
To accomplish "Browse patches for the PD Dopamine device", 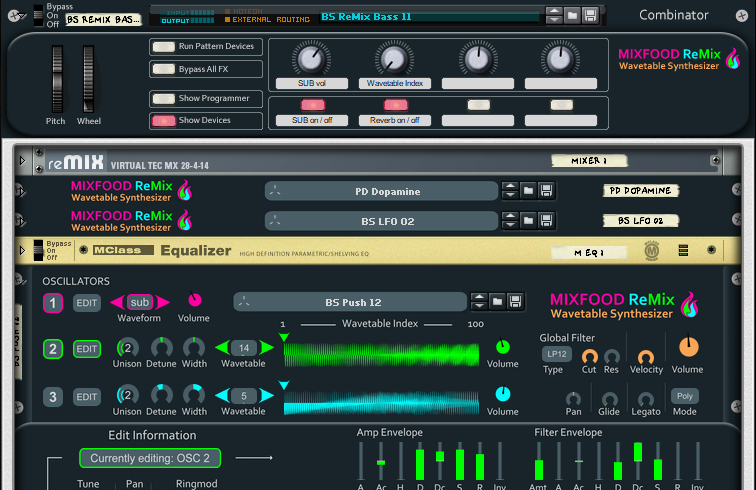I will click(x=528, y=191).
